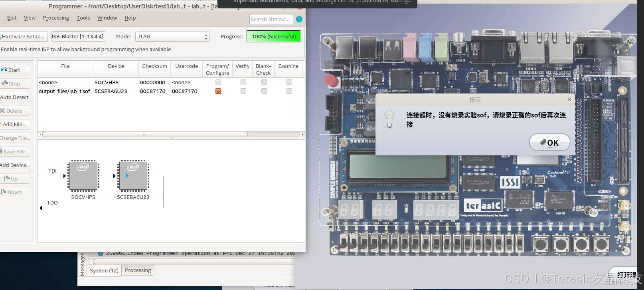Open Hardware Setup... dialog
The image size is (644, 290).
click(x=24, y=36)
